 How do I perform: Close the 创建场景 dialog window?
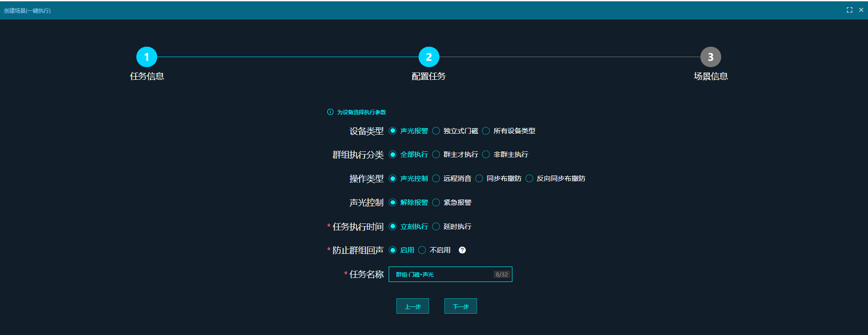pyautogui.click(x=861, y=10)
